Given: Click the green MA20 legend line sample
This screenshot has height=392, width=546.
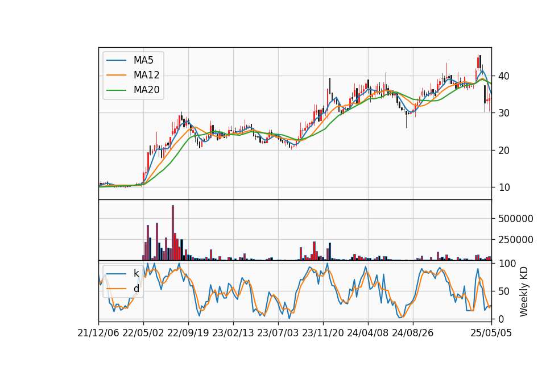Looking at the screenshot, I should click(116, 90).
